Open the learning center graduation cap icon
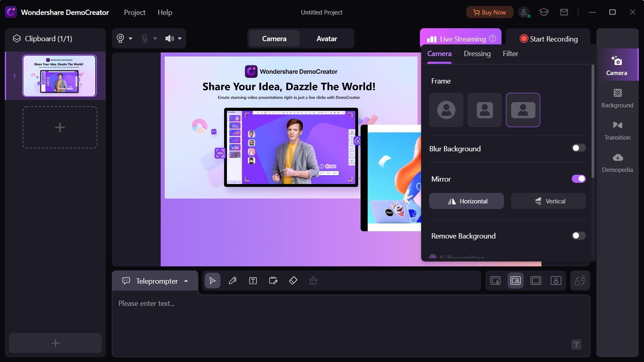 tap(544, 12)
